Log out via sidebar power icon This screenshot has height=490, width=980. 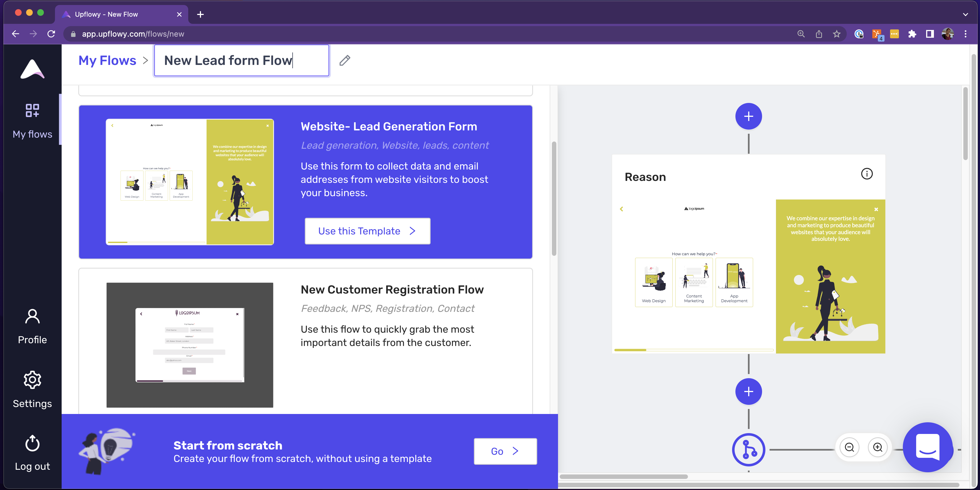click(32, 453)
